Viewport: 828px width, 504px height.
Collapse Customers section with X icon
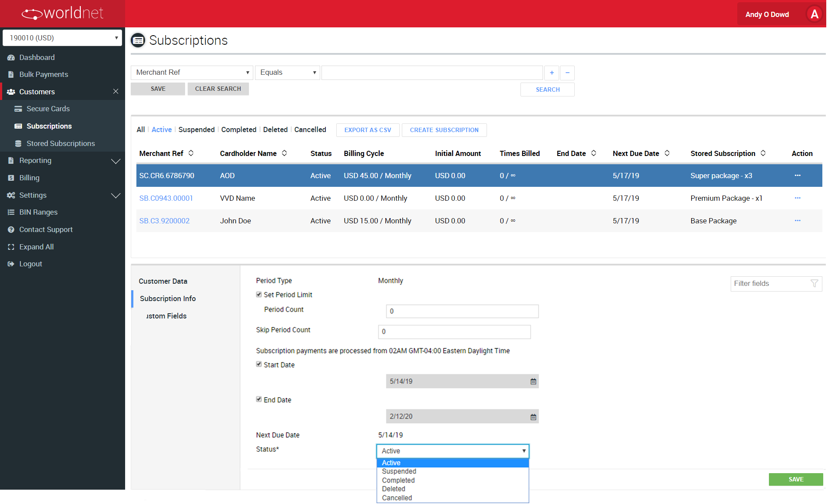pos(116,91)
